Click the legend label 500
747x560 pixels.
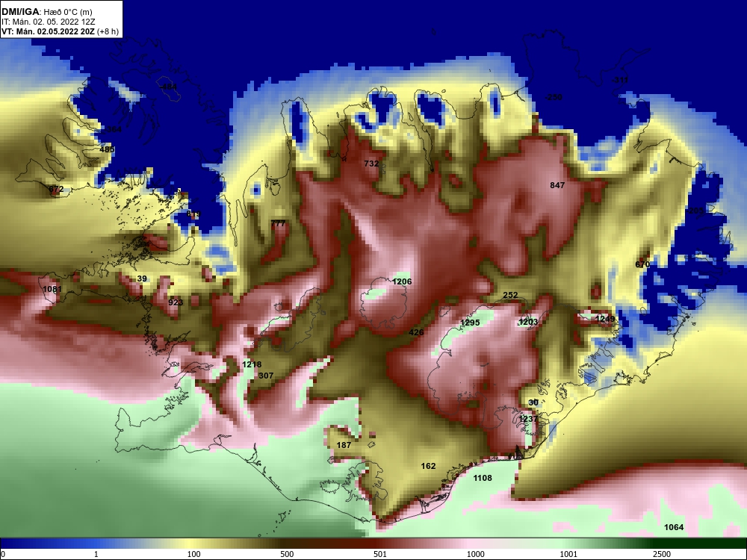tap(287, 554)
